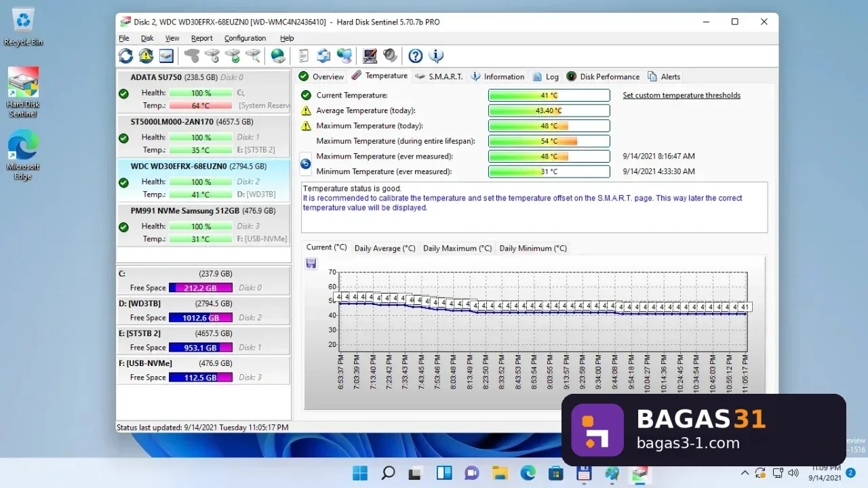Switch to the Disk Performance tab

tap(604, 77)
